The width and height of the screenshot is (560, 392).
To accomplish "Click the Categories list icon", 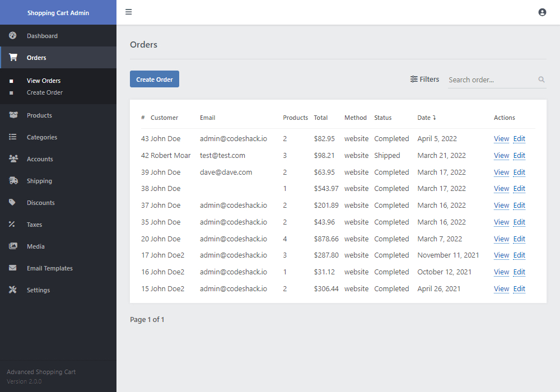I will [x=12, y=137].
